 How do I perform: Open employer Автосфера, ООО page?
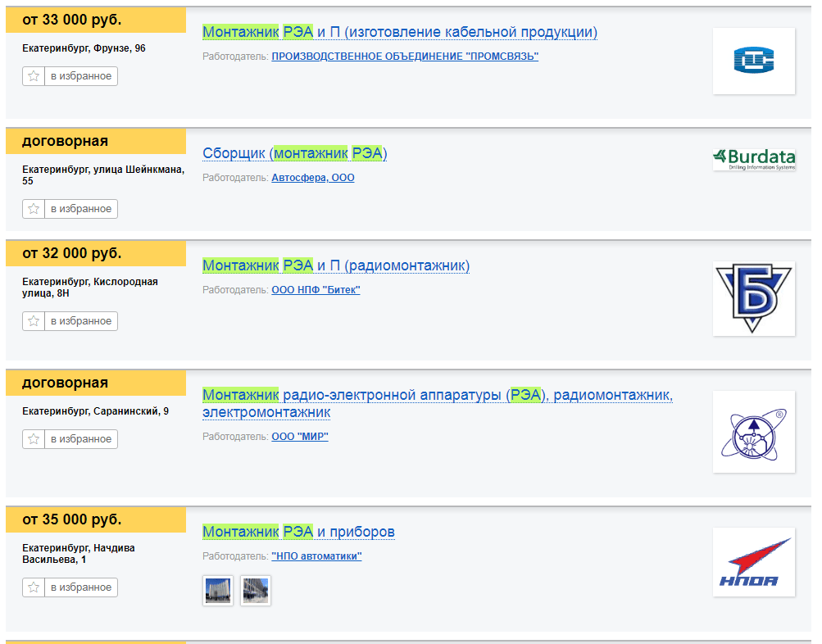pos(312,178)
